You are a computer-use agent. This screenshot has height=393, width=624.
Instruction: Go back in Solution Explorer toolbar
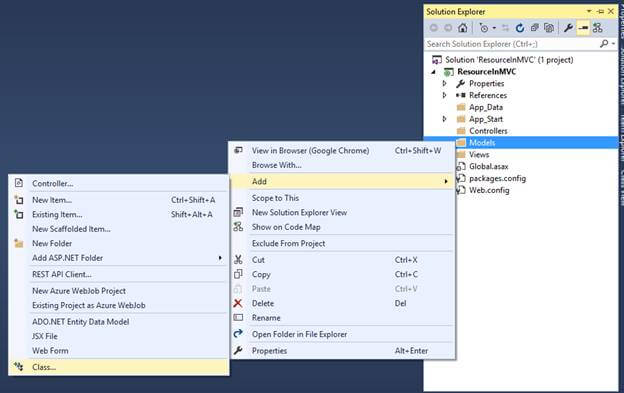[x=434, y=28]
